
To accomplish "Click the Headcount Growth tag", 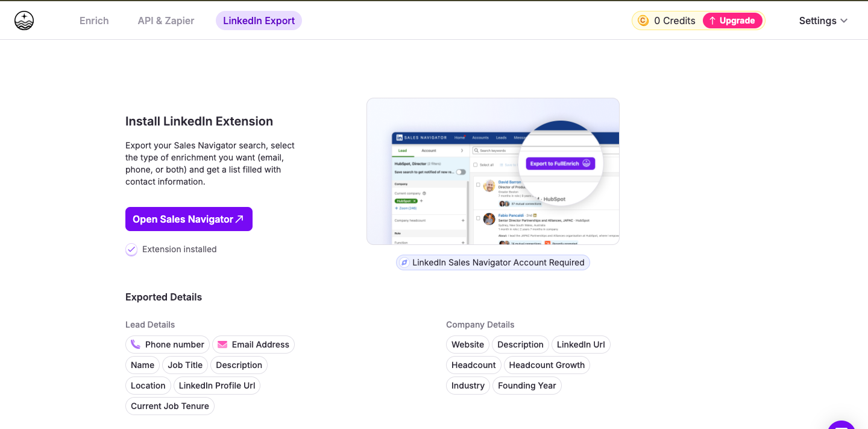I will point(547,365).
